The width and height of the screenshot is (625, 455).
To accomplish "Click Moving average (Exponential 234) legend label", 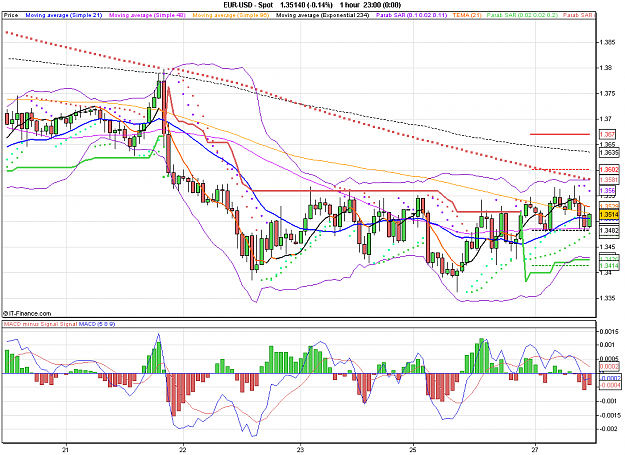I will pyautogui.click(x=322, y=15).
